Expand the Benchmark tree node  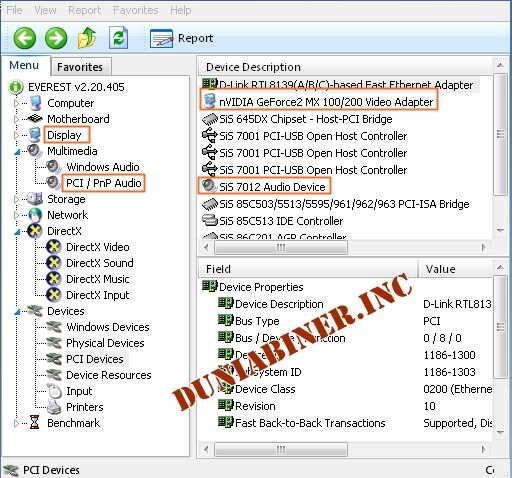pyautogui.click(x=16, y=423)
